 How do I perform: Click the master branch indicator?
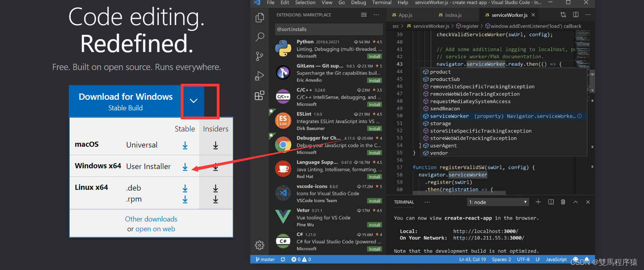[265, 259]
